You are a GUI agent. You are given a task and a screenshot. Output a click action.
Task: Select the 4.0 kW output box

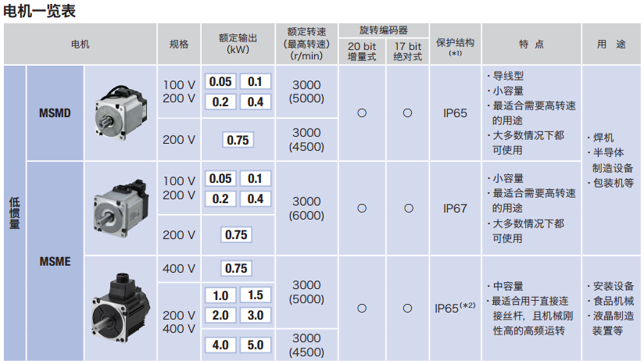(x=220, y=345)
